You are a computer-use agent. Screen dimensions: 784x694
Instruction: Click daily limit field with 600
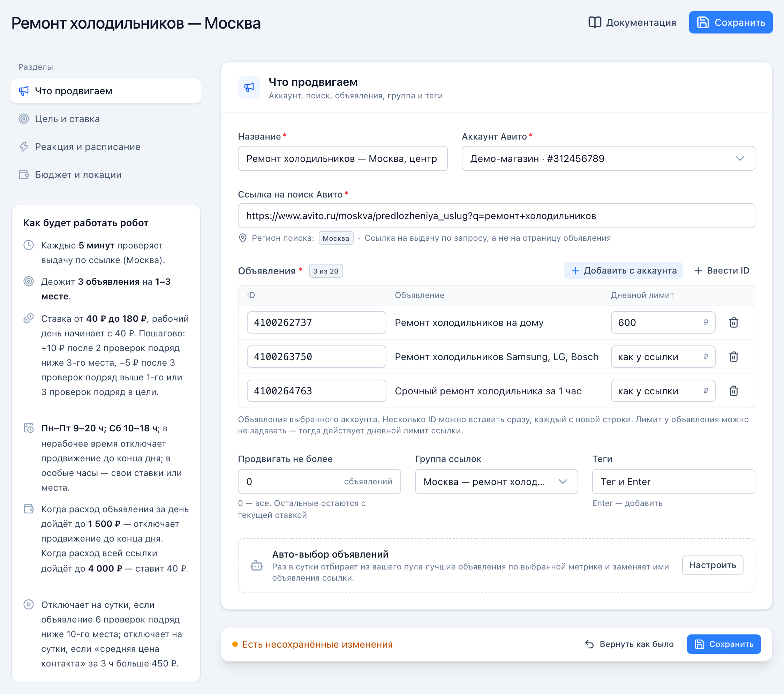pos(663,322)
